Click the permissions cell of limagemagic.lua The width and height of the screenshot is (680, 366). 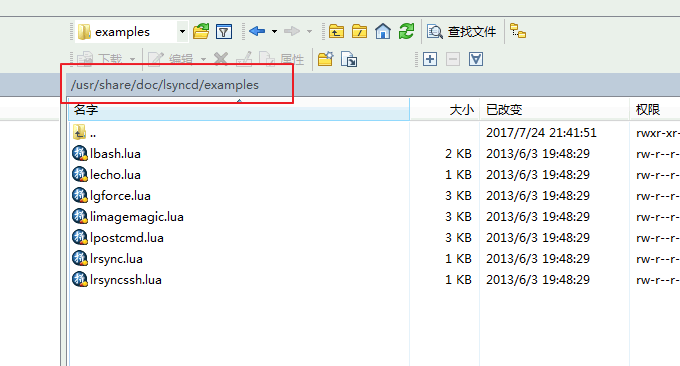[x=658, y=217]
